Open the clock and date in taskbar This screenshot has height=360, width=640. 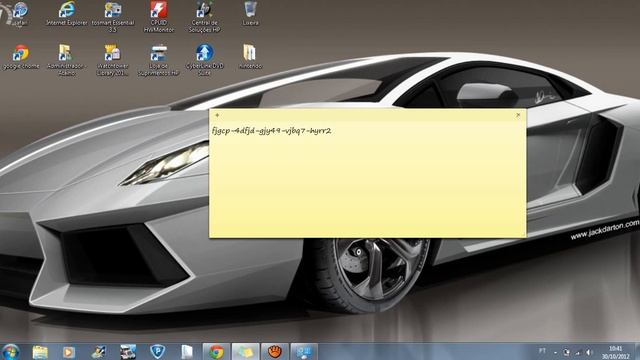(x=616, y=353)
